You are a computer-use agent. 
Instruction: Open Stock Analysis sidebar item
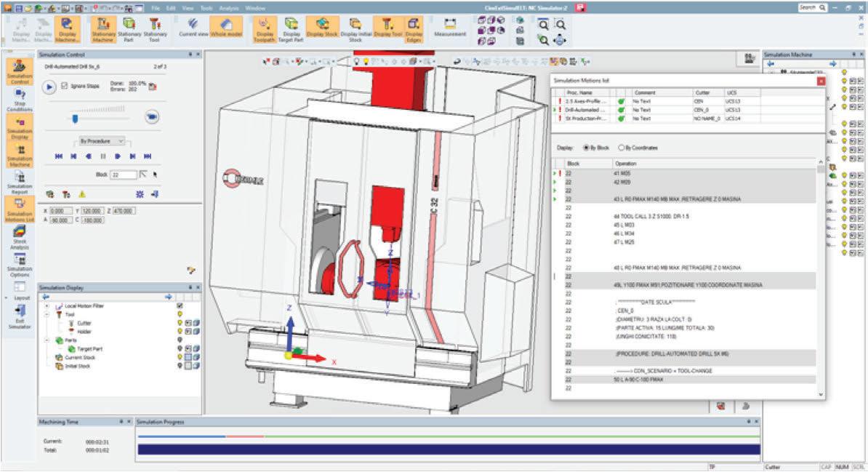(20, 237)
